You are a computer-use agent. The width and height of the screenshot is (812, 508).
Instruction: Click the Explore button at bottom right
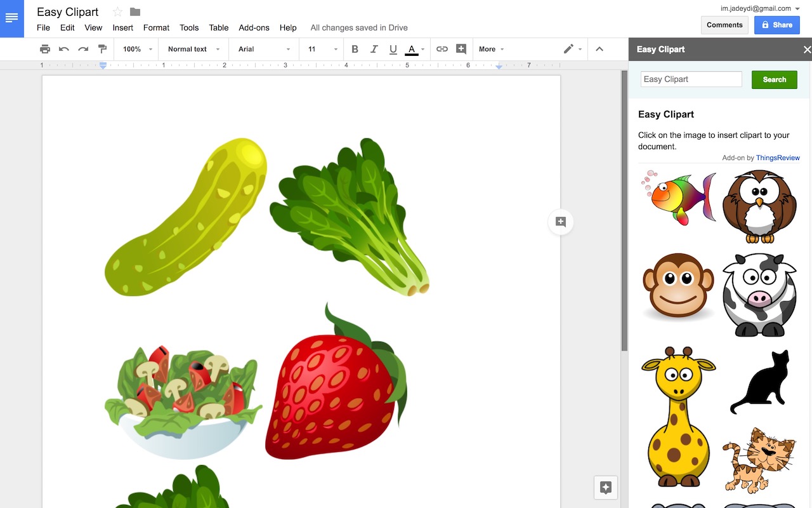click(606, 488)
